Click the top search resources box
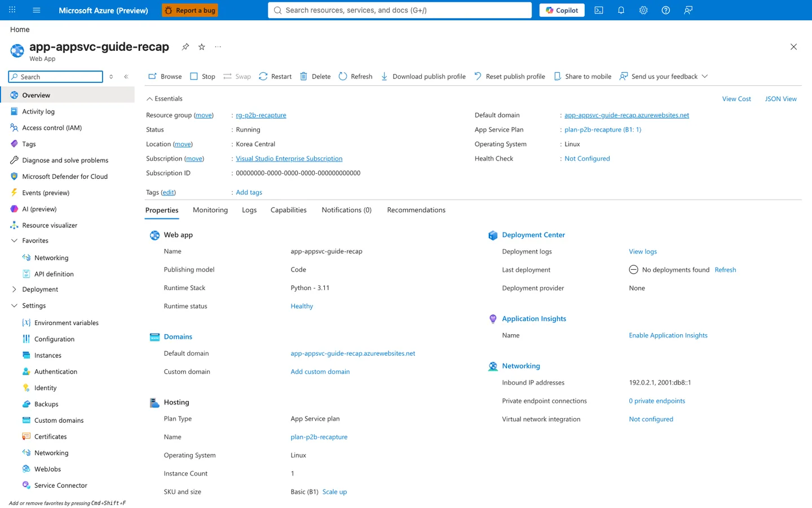The height and width of the screenshot is (508, 812). [x=400, y=10]
